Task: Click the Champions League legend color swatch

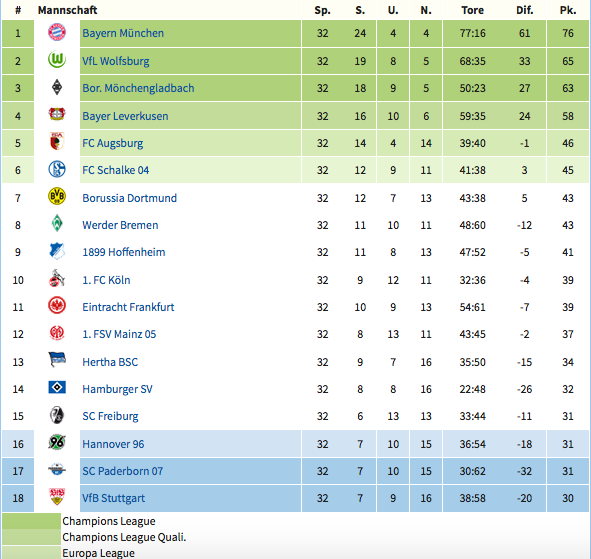Action: (31, 521)
